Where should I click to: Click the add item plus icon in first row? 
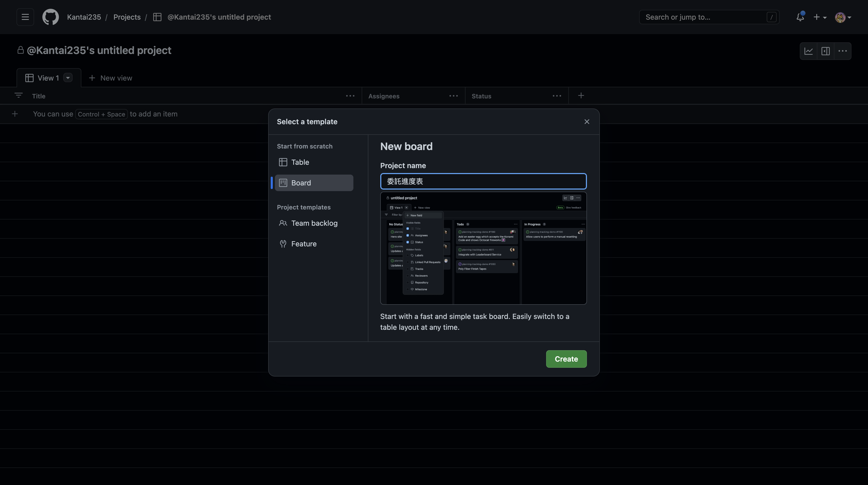point(15,114)
